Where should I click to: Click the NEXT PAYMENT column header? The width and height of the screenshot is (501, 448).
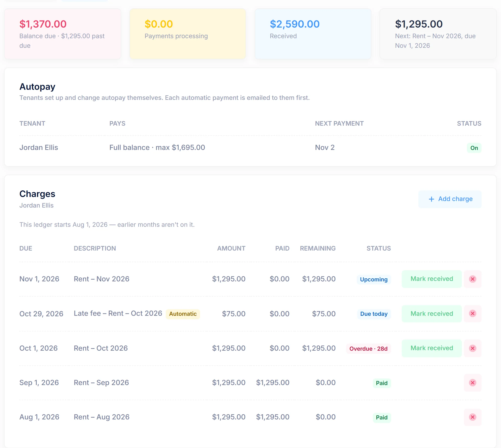(x=339, y=123)
